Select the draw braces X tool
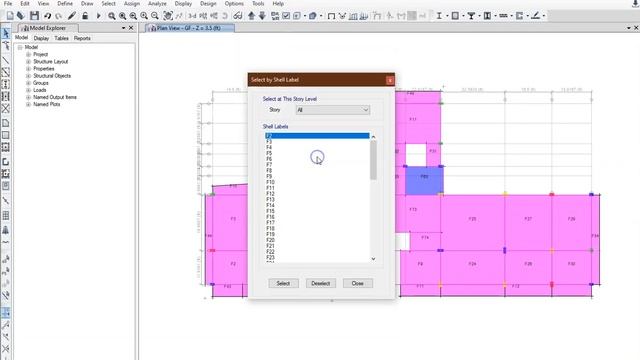This screenshot has height=360, width=640. [6, 109]
